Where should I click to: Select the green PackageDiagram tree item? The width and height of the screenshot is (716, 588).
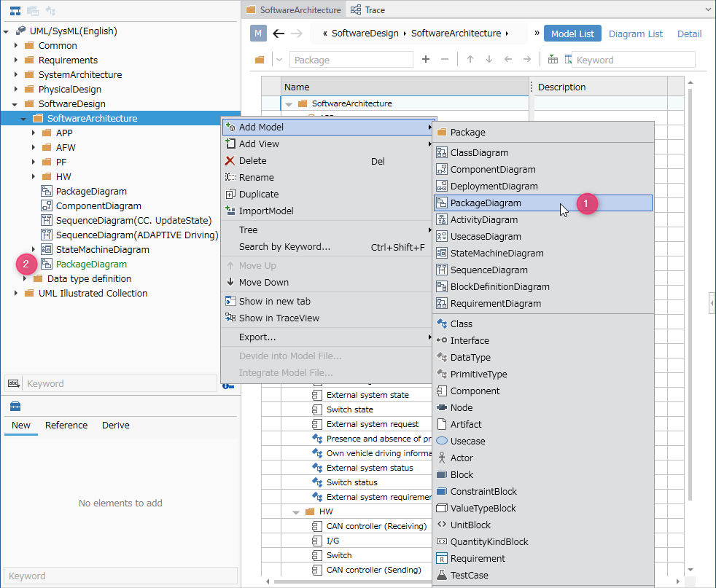tap(91, 264)
